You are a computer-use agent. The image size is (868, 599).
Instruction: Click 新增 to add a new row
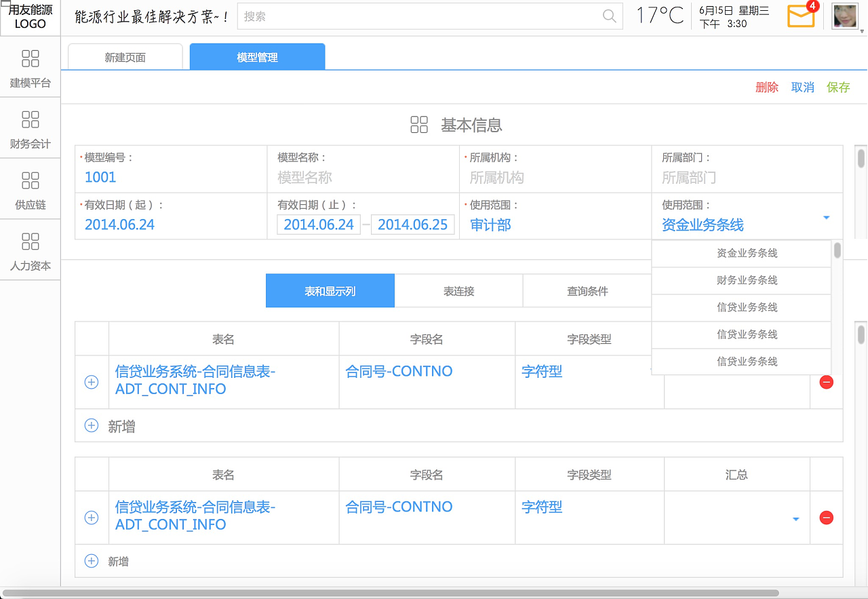(x=108, y=425)
